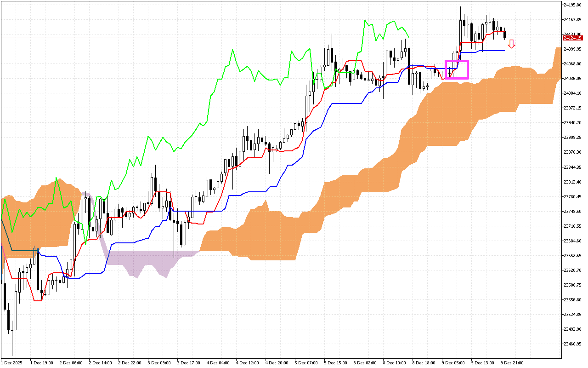Click the "8 Dec 02:00" time label
This screenshot has width=588, height=368.
(x=365, y=362)
